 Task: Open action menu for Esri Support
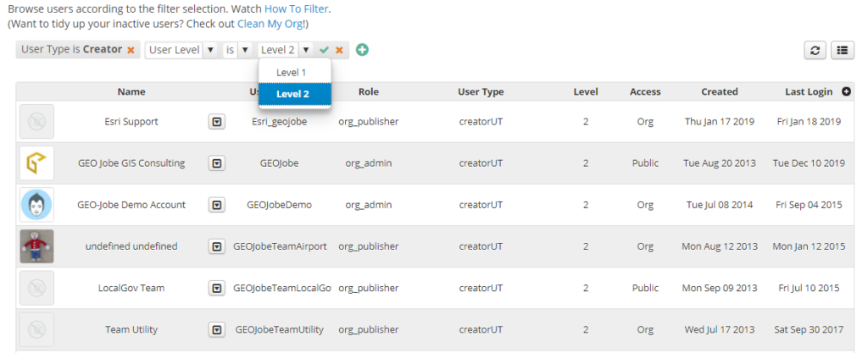tap(217, 122)
